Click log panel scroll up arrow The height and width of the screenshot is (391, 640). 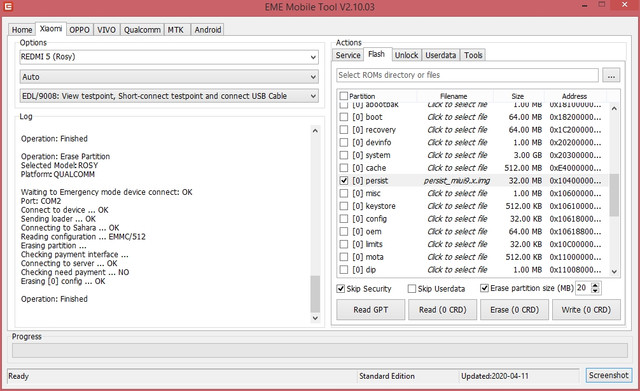pos(315,131)
